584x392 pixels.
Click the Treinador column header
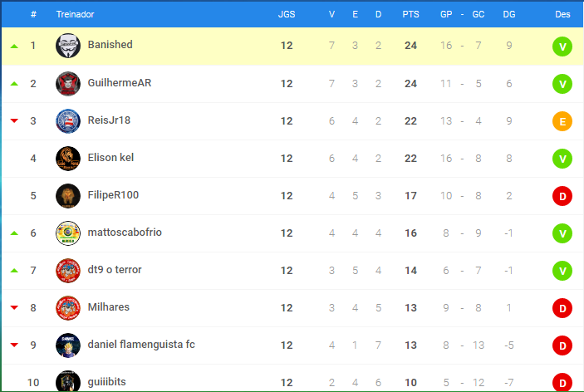[x=75, y=14]
